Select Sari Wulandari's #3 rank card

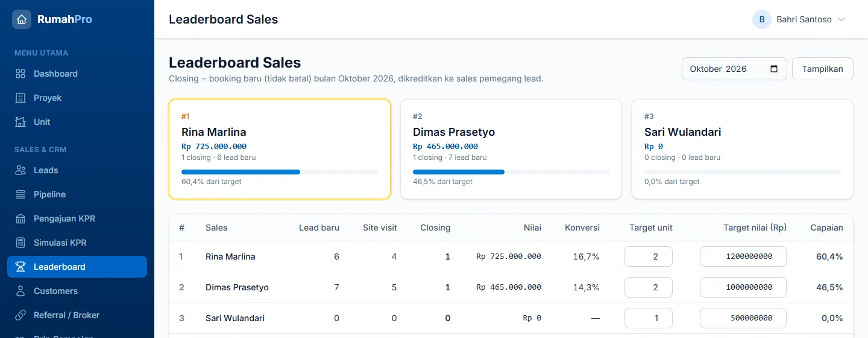pyautogui.click(x=743, y=149)
